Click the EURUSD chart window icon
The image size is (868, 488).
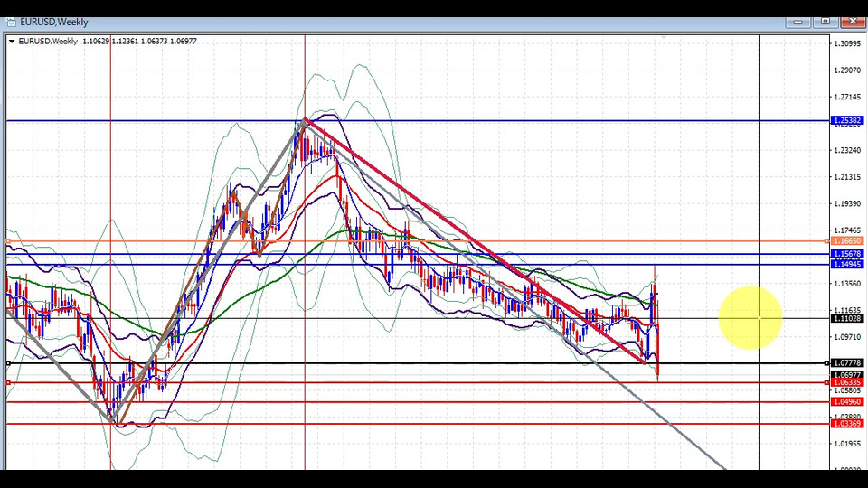point(10,22)
